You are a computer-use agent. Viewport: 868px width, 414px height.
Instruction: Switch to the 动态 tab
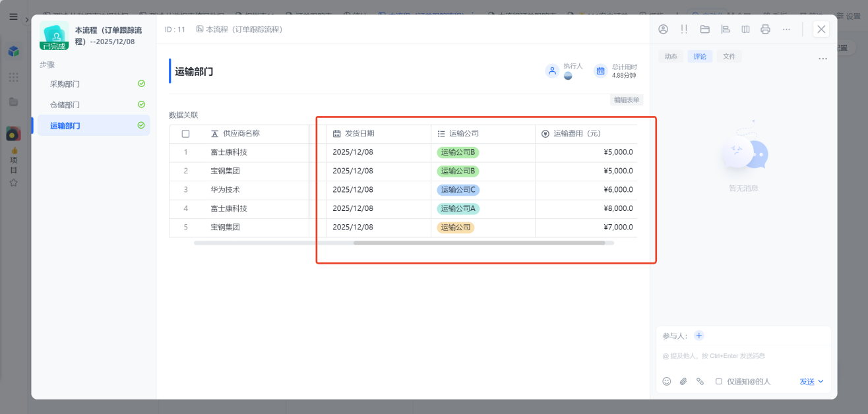[x=671, y=57]
